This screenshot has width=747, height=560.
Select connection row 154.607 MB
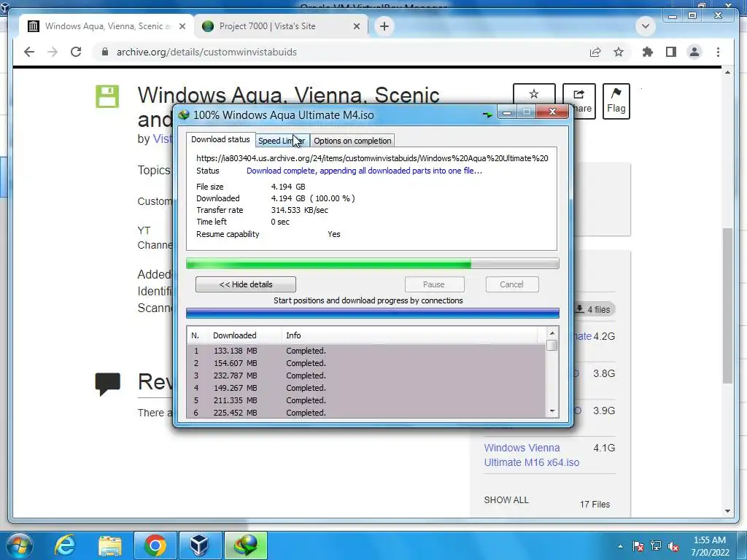[x=366, y=363]
